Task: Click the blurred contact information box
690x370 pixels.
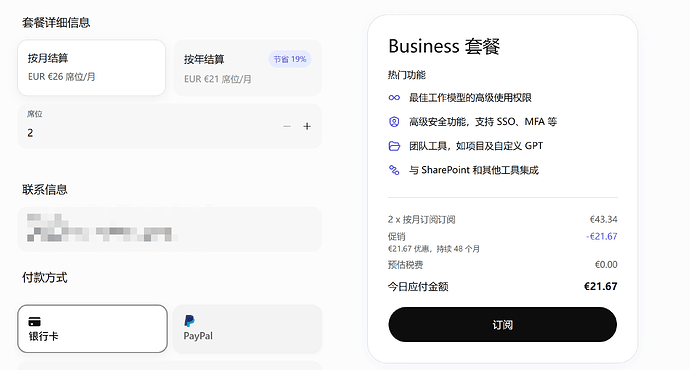Action: coord(169,229)
